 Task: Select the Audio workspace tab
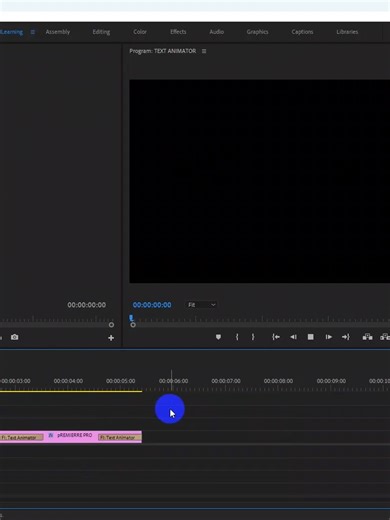tap(217, 32)
